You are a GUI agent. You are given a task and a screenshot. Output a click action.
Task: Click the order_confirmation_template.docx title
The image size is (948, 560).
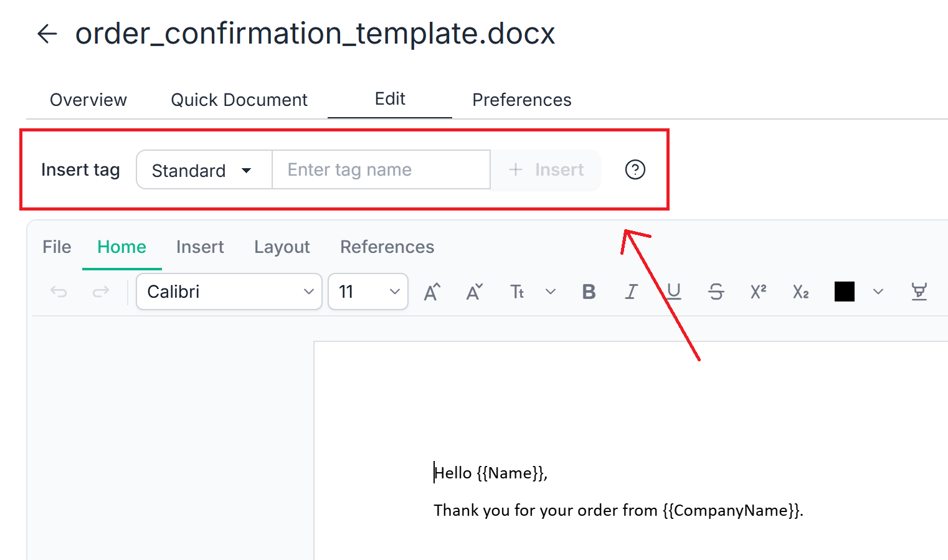315,34
